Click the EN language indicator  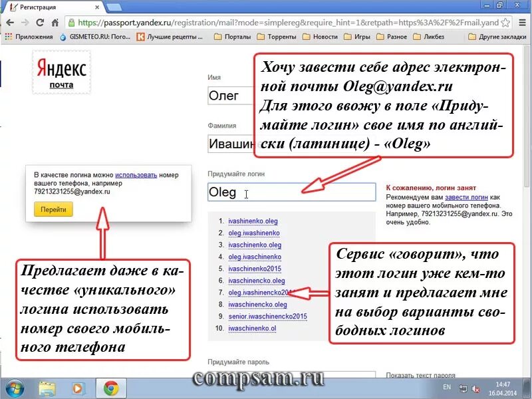(x=447, y=387)
